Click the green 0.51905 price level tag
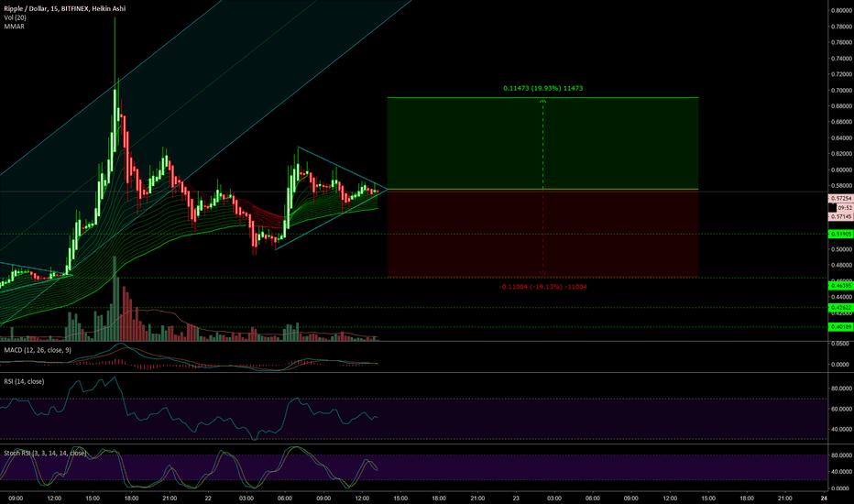The width and height of the screenshot is (854, 504). point(840,235)
